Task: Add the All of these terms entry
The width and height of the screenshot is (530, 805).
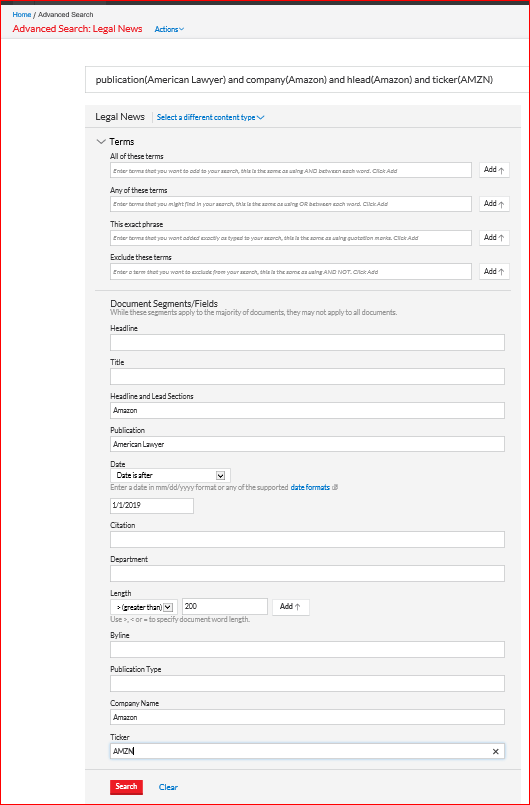Action: coord(495,170)
